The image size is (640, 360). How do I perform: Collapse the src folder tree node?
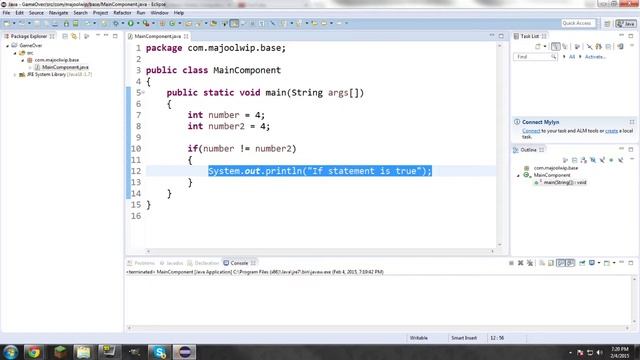[x=15, y=53]
